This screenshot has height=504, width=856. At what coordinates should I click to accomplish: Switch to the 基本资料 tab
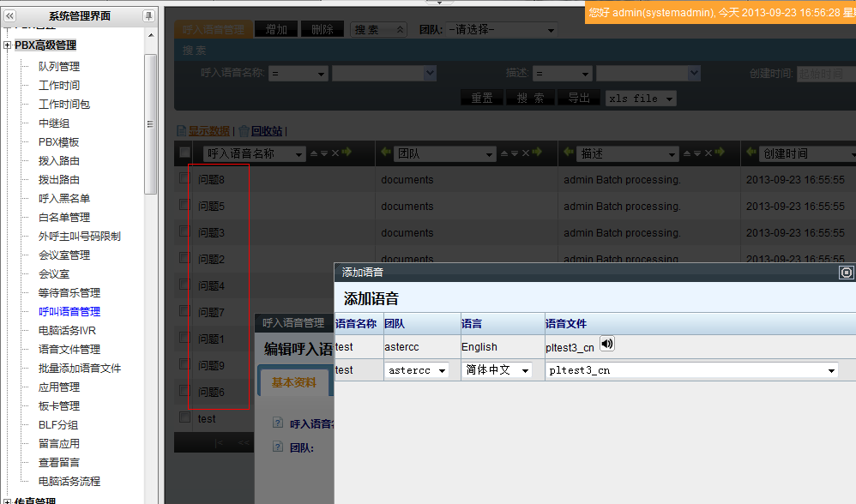(293, 382)
